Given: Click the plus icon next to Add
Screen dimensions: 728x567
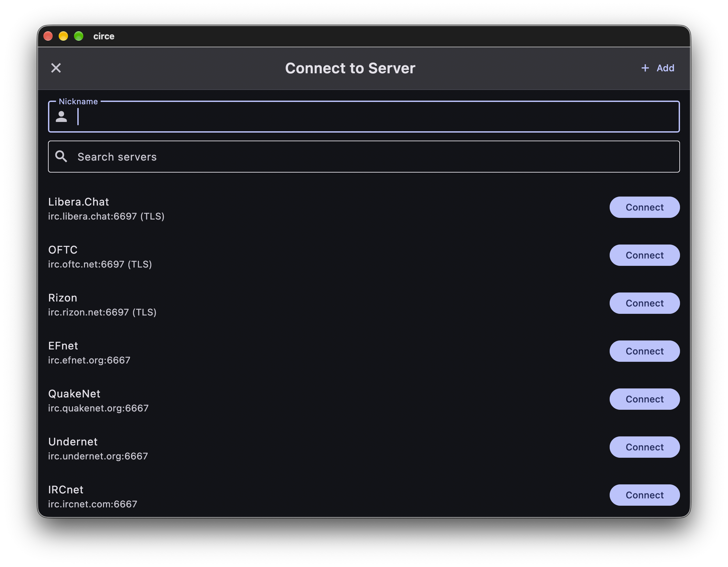Looking at the screenshot, I should pyautogui.click(x=645, y=68).
